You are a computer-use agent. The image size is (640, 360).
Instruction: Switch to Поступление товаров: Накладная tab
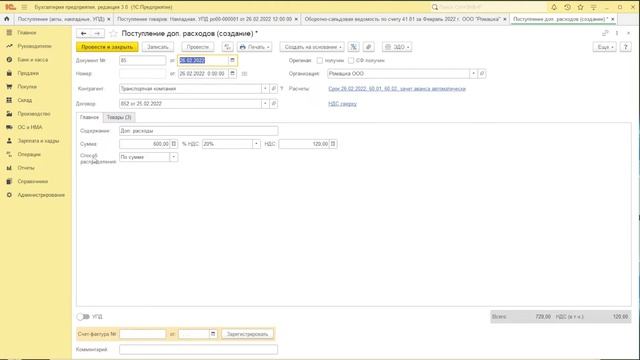pyautogui.click(x=204, y=19)
